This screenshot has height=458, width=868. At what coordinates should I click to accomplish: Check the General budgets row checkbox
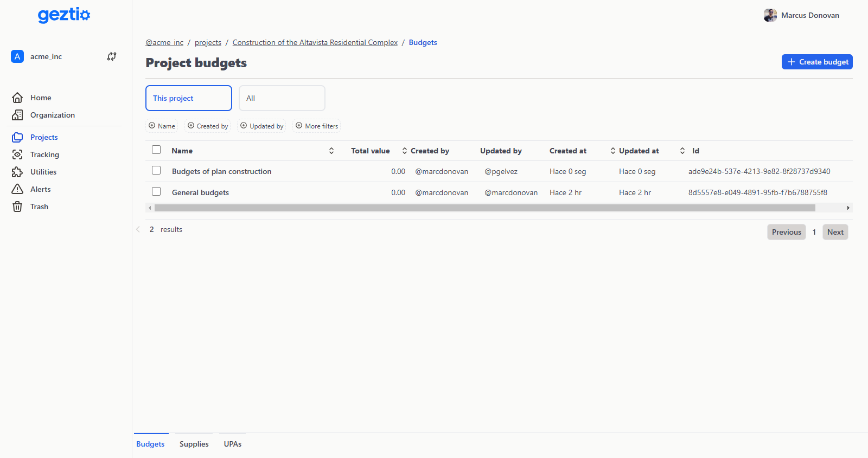click(x=156, y=191)
